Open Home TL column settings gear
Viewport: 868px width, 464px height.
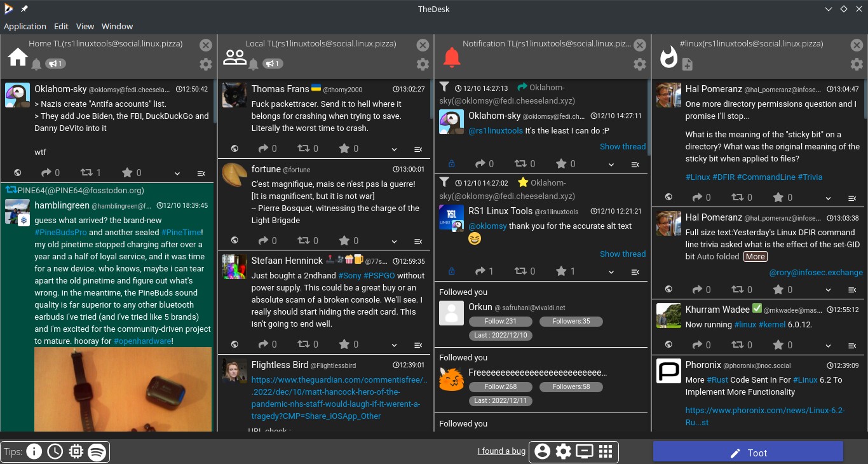(206, 64)
